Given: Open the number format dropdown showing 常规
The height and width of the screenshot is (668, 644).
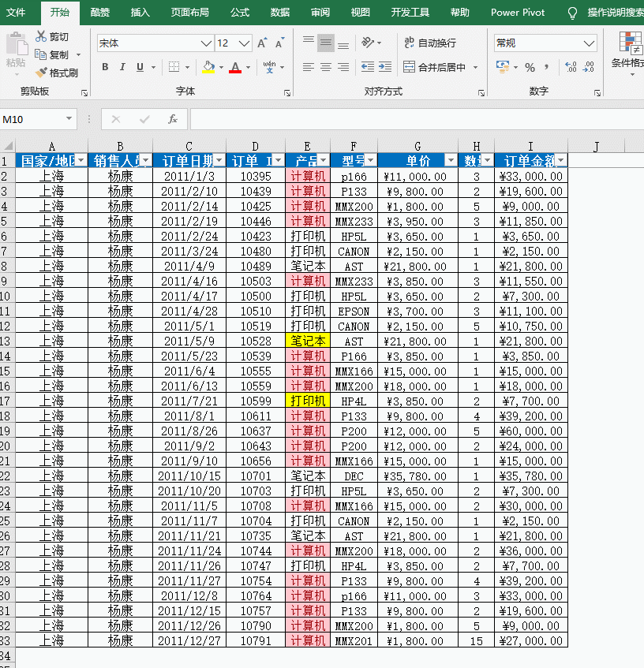Looking at the screenshot, I should [x=590, y=43].
